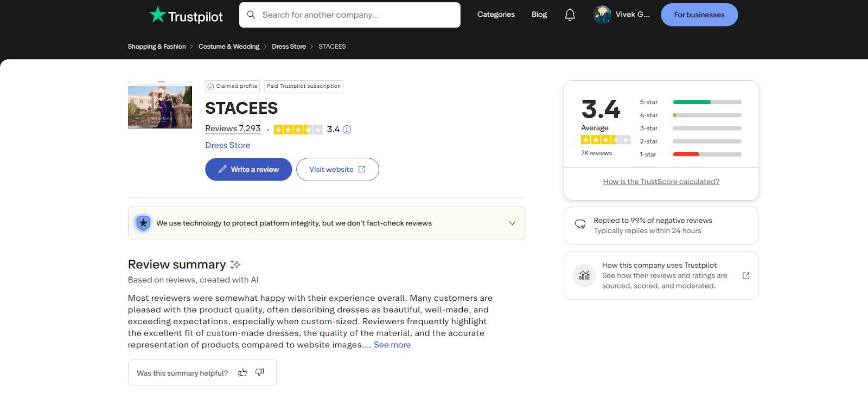Open the Categories menu

point(496,15)
